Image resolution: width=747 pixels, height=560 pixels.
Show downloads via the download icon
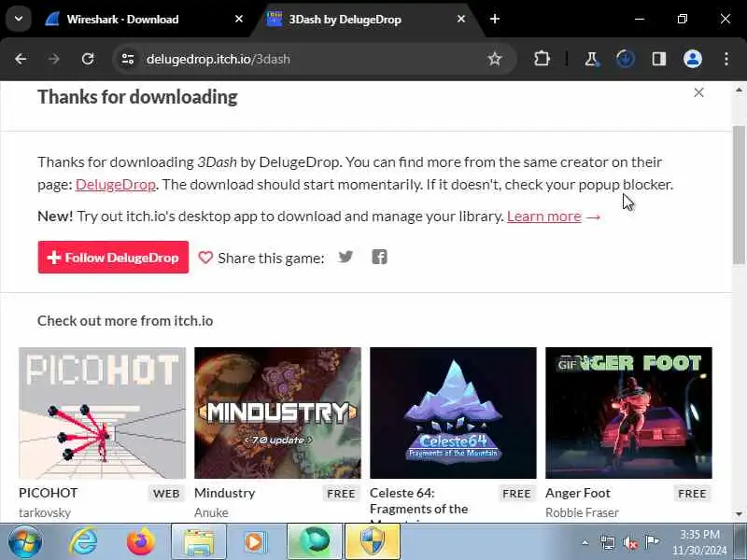(625, 59)
